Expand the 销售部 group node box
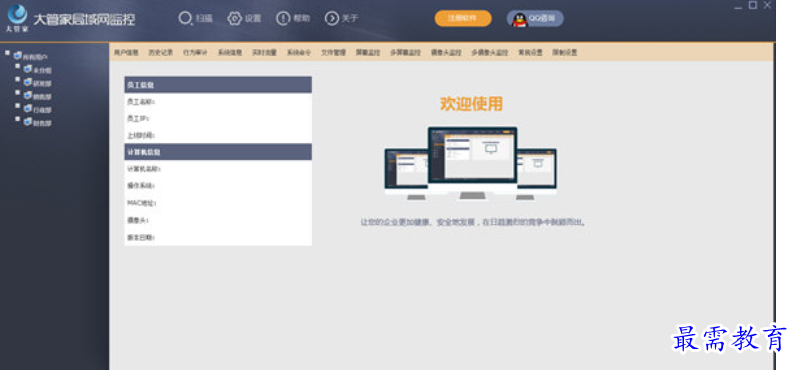Screen dimensions: 795x370 click(18, 92)
